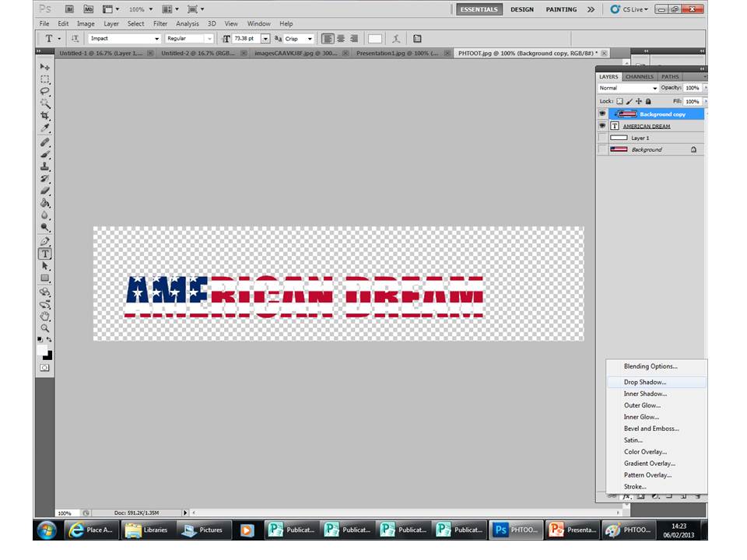The width and height of the screenshot is (747, 560).
Task: Open Libraries from the Windows taskbar
Action: click(x=147, y=530)
